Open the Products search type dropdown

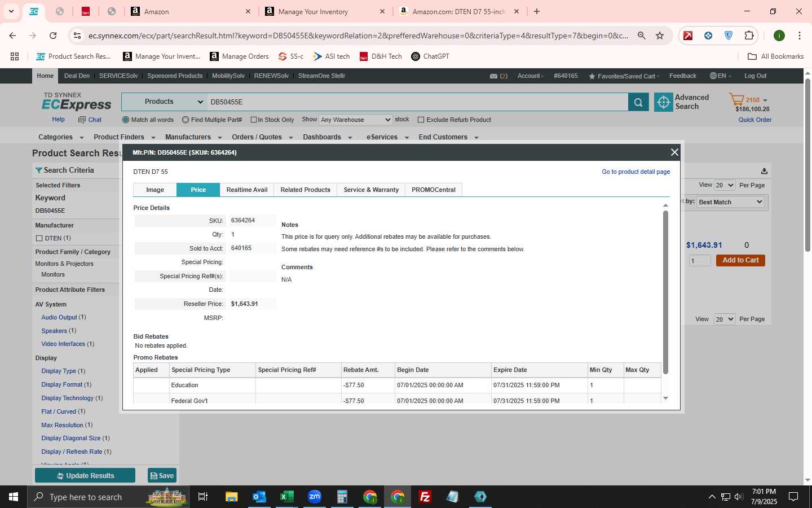point(164,102)
